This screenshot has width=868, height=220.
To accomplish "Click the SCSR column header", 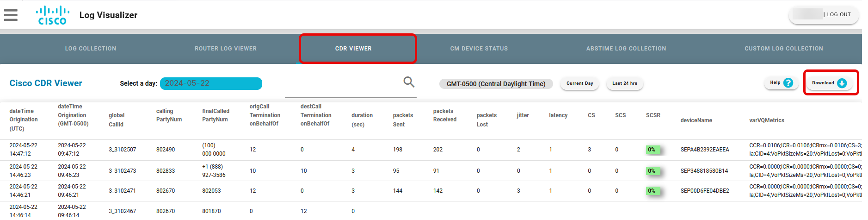I will point(653,115).
